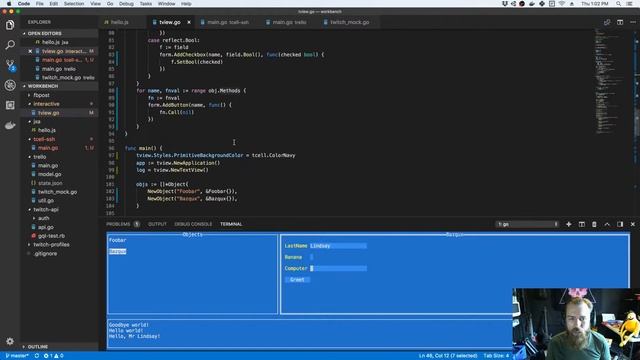Maximize the panel with up chevron
The width and height of the screenshot is (640, 360).
click(x=607, y=224)
